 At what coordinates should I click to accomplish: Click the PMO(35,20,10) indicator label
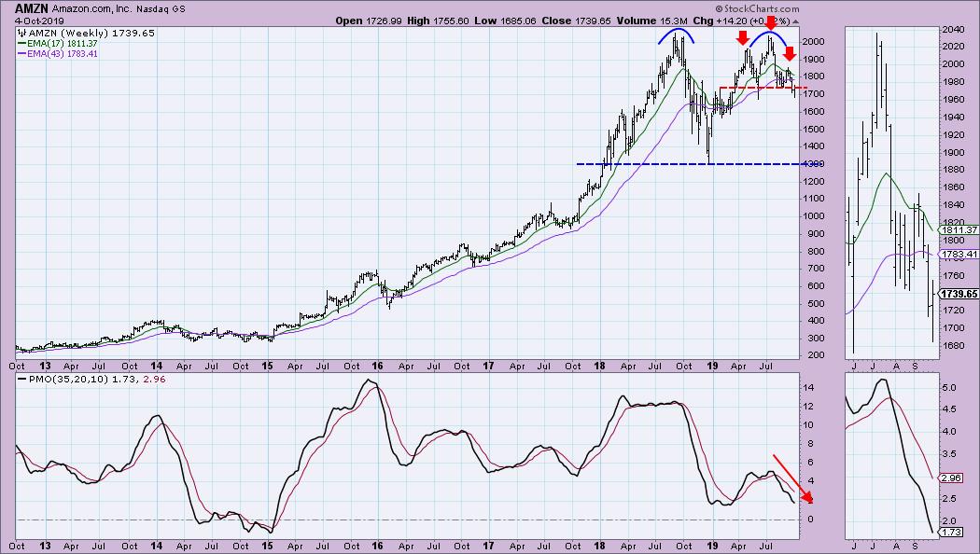coord(69,379)
